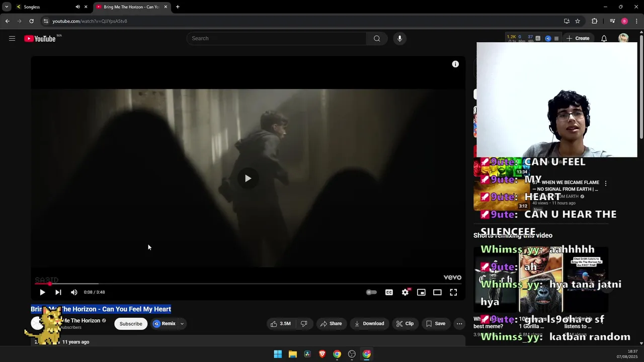Open Brave browser from taskbar

click(x=322, y=354)
